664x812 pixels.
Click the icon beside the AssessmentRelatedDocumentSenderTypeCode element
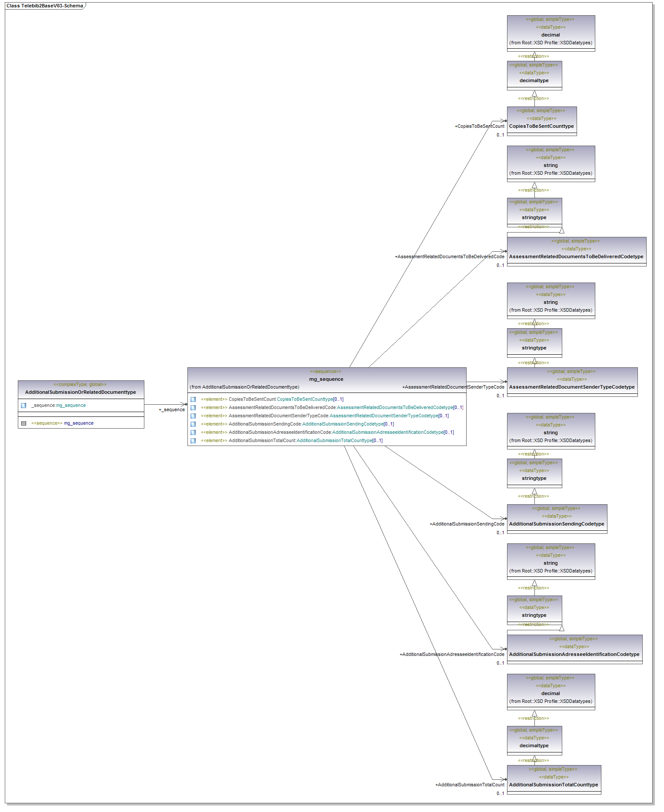pos(193,416)
